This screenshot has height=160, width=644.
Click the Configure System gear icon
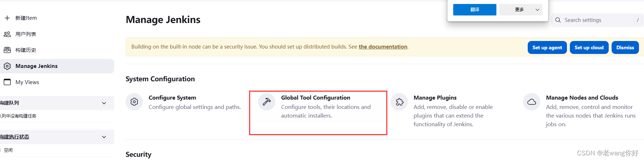tap(134, 102)
